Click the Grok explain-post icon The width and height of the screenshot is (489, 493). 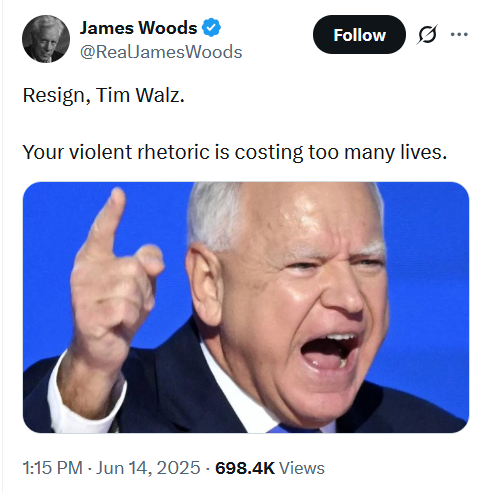[x=427, y=34]
